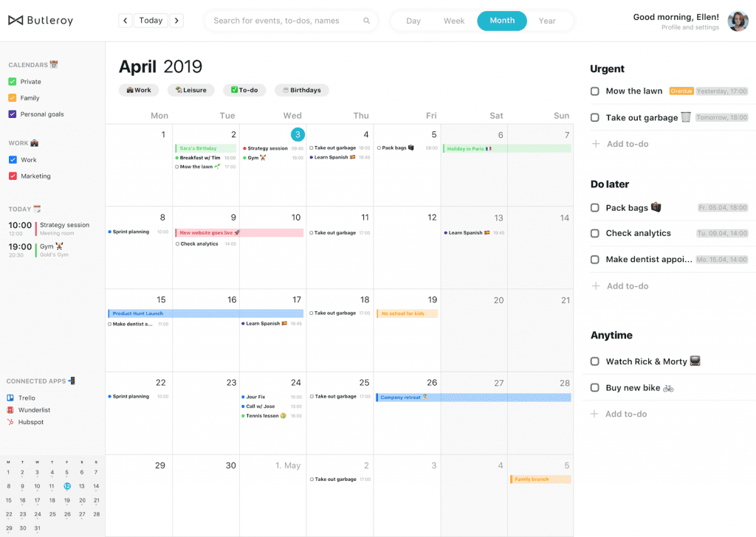Click the Connected Apps plug icon
Screen dimensions: 756x537
pos(72,381)
